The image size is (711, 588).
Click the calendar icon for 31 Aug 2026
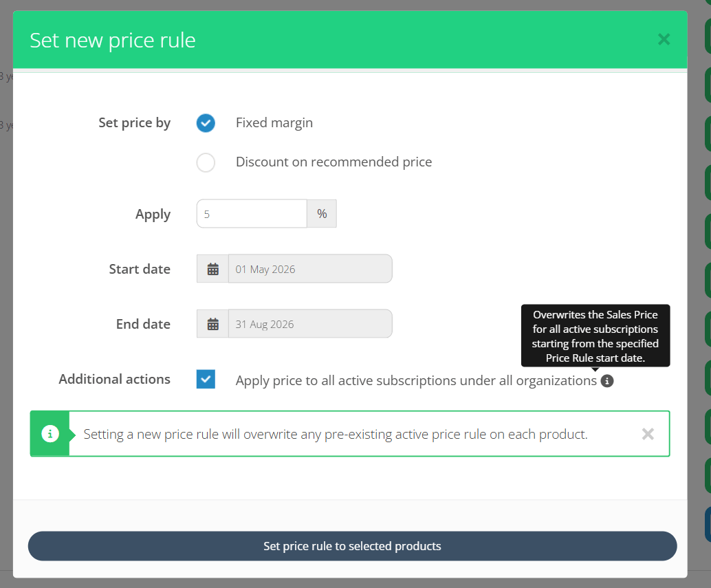pyautogui.click(x=212, y=323)
